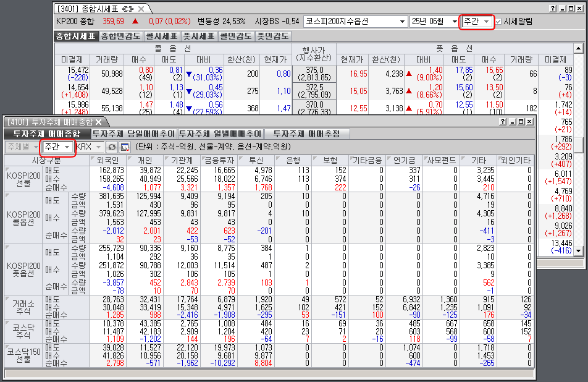The width and height of the screenshot is (588, 382).
Task: Click the refresh icon next to KRX dropdown
Action: click(112, 148)
